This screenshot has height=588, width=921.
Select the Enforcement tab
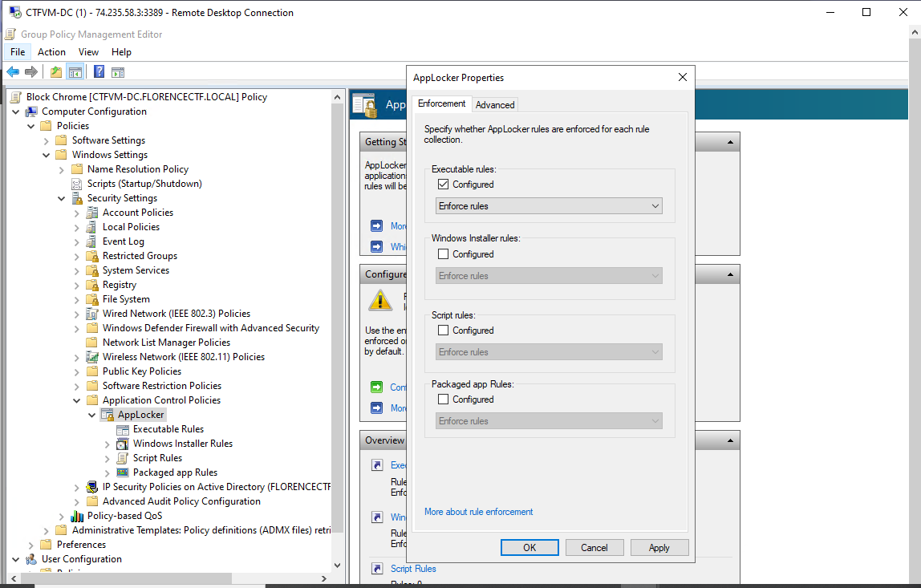click(x=442, y=103)
